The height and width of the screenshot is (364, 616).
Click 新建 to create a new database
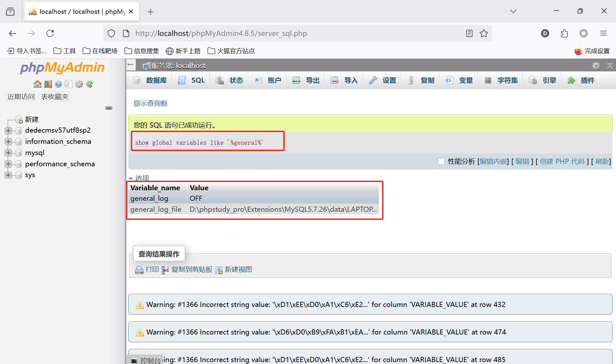point(32,120)
